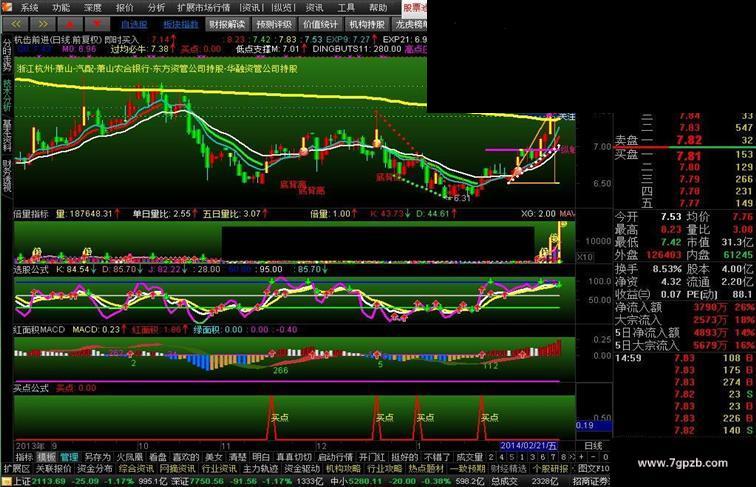
Task: Open the 自选股 link
Action: click(x=134, y=25)
